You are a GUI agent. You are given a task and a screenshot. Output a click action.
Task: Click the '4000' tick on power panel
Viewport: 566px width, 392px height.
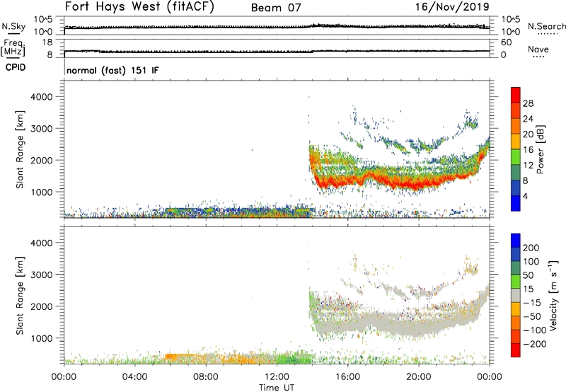point(41,97)
